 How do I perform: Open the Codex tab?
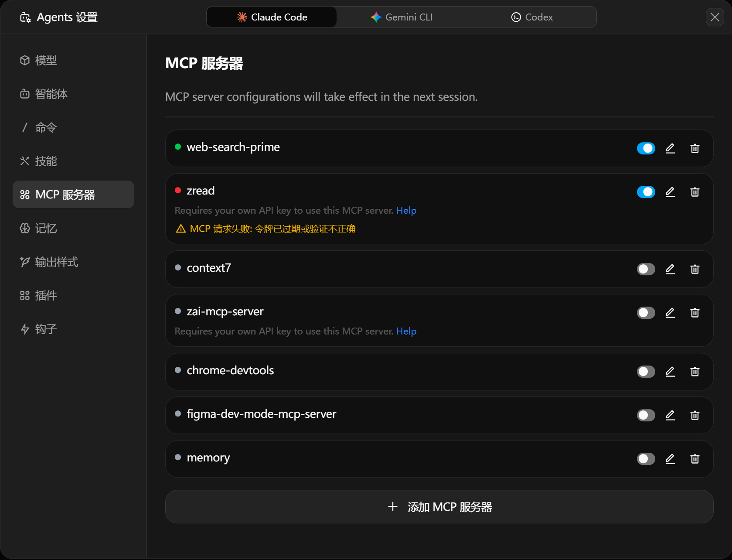[x=531, y=17]
